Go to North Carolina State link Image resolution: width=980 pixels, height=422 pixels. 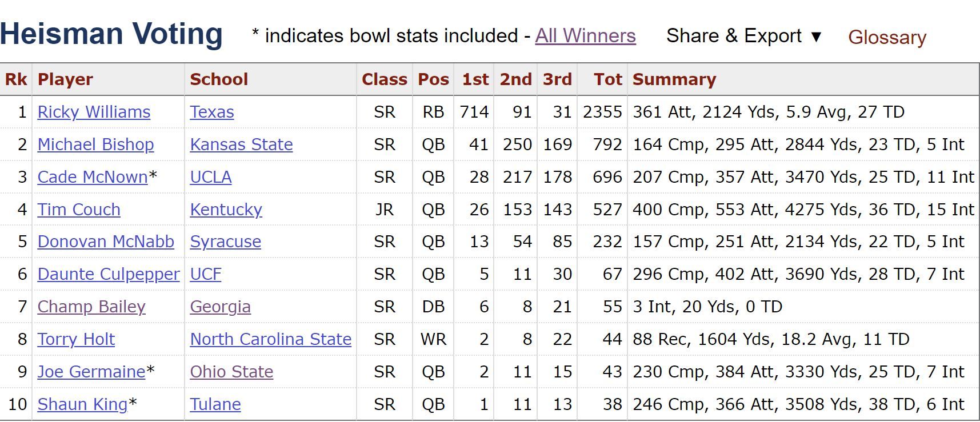pyautogui.click(x=270, y=339)
